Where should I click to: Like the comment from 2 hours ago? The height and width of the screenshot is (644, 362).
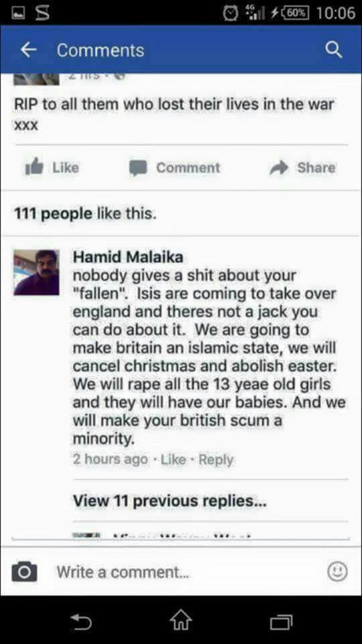173,459
